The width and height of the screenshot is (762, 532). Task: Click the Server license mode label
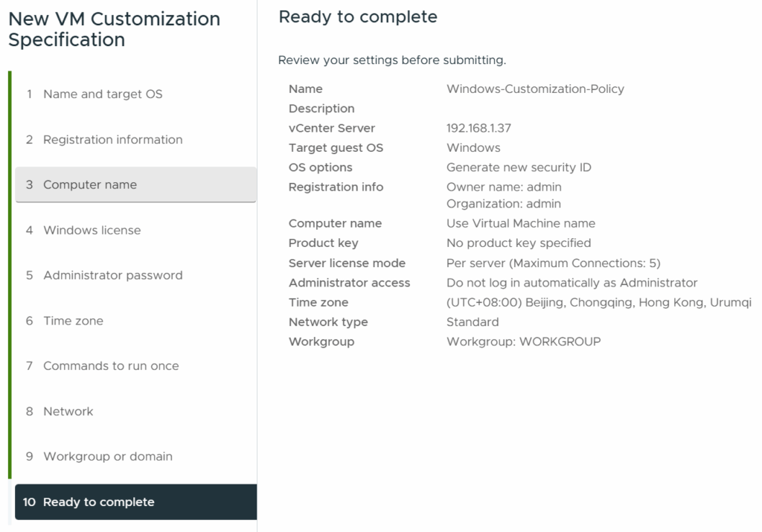[x=347, y=263]
